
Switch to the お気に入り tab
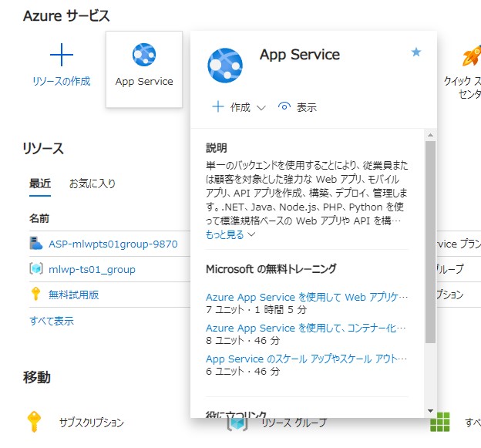92,184
